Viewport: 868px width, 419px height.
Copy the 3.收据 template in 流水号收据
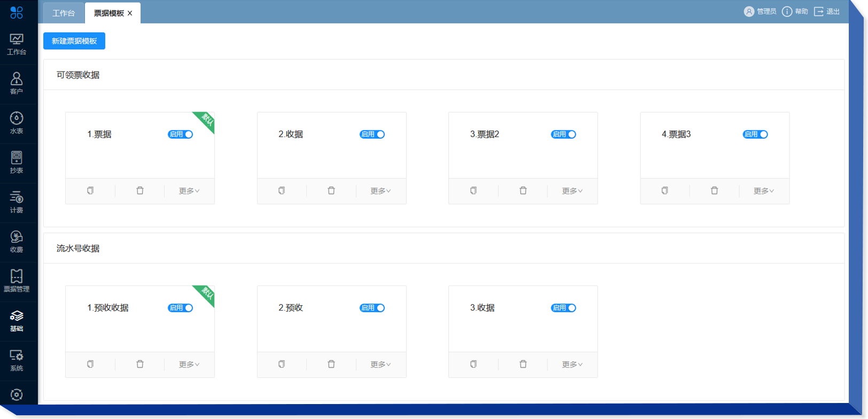[473, 364]
